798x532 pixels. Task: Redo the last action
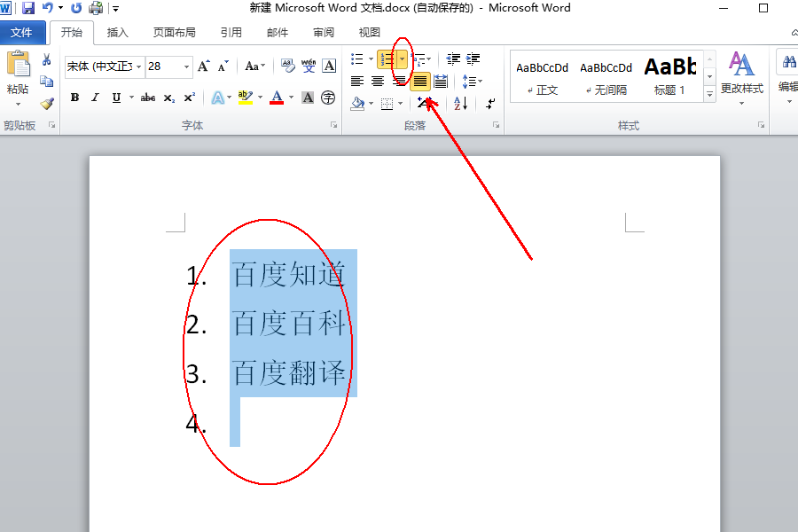coord(76,8)
